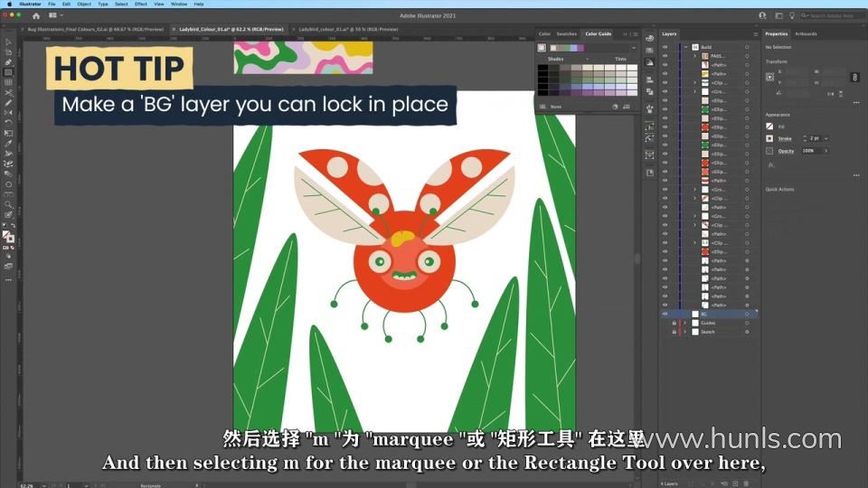Select the Guides layer row
The image size is (868, 488).
(709, 324)
